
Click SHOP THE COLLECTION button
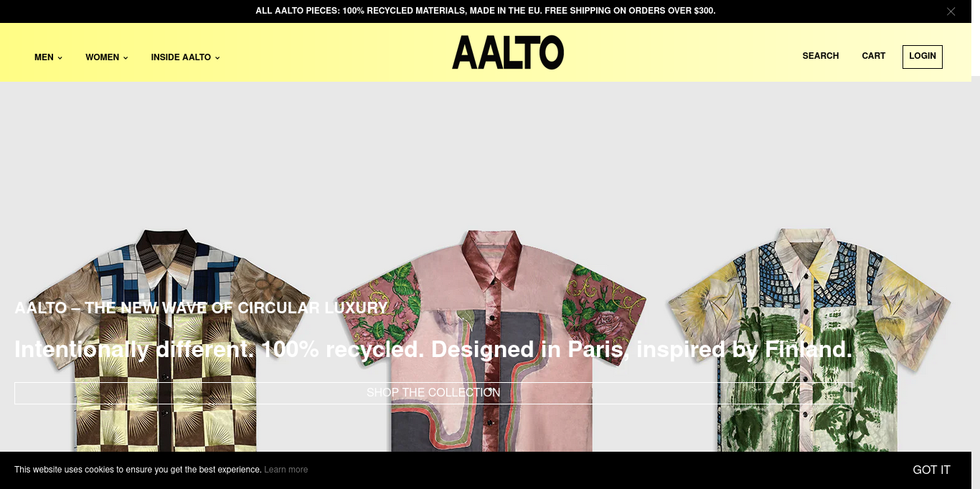[433, 393]
